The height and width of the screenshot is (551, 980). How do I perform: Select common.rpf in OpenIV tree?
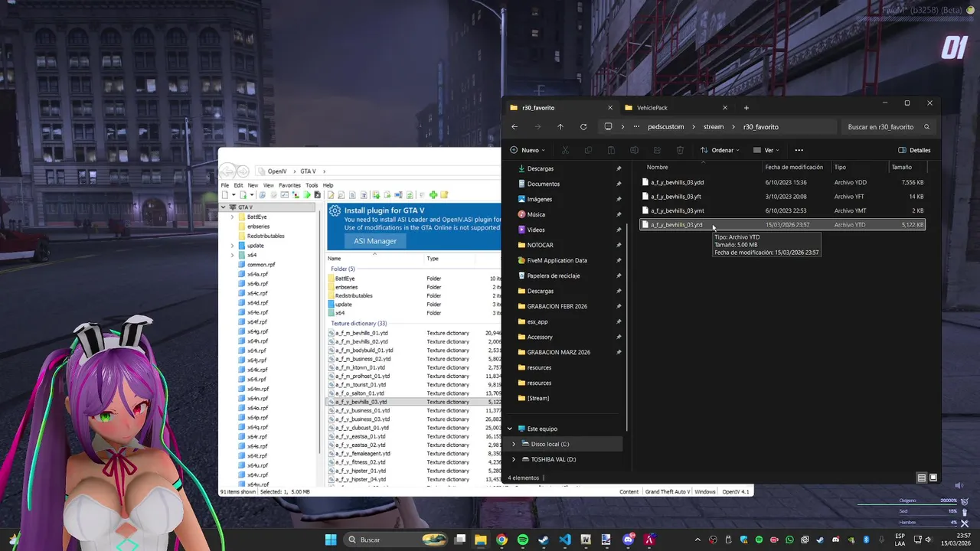(261, 265)
